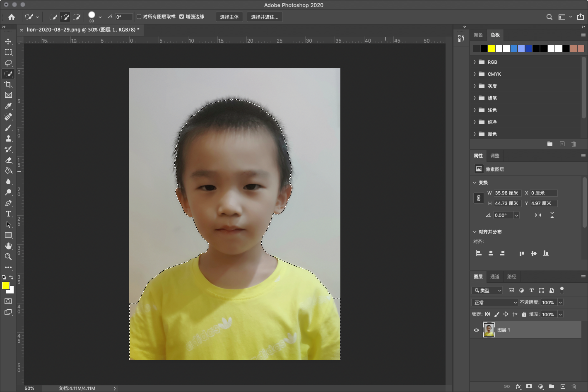588x392 pixels.
Task: Create a new layer in Layers panel
Action: point(563,386)
